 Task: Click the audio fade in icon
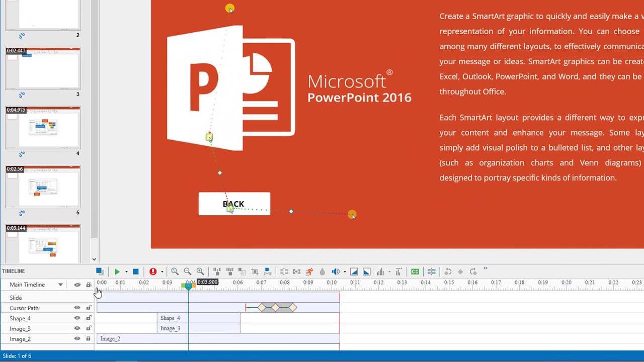(354, 271)
